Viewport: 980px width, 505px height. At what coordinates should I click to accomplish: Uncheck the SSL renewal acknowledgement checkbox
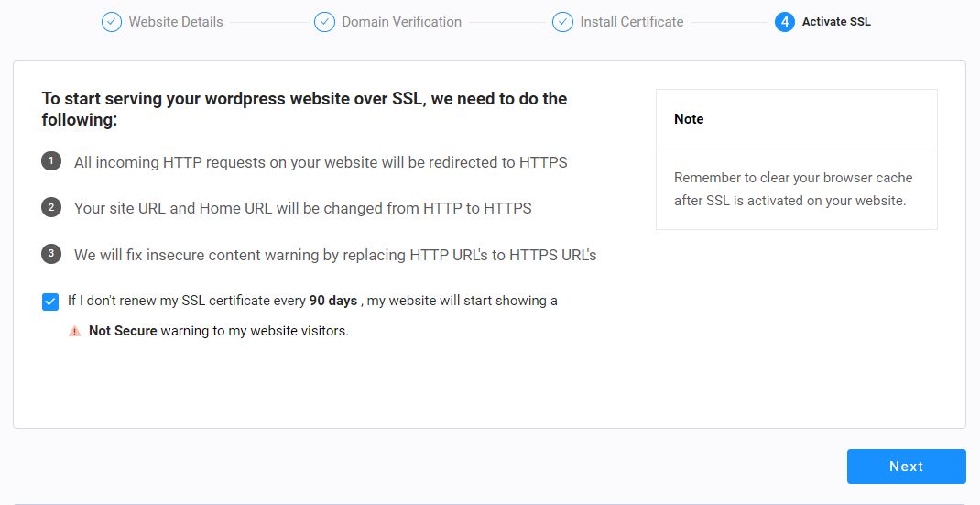click(x=50, y=301)
